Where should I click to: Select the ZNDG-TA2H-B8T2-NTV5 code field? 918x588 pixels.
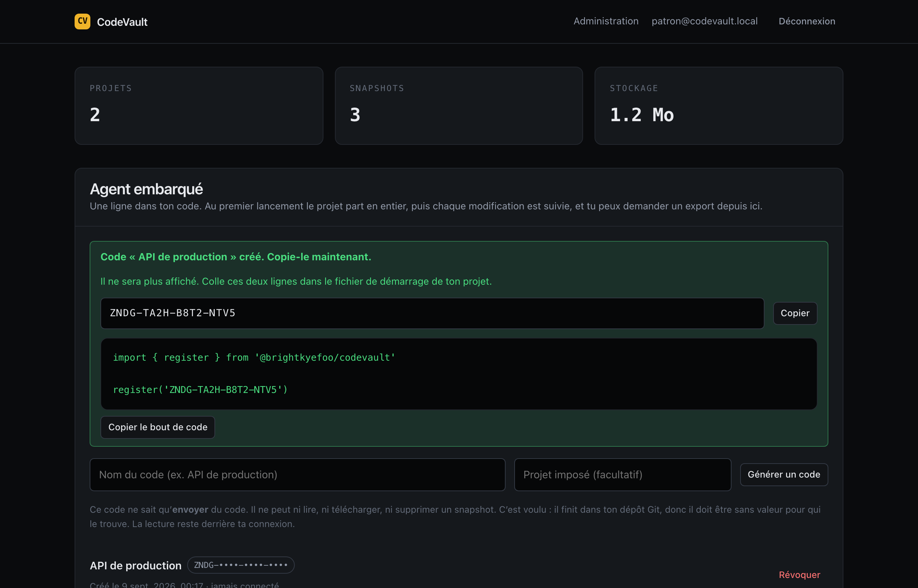click(x=432, y=313)
